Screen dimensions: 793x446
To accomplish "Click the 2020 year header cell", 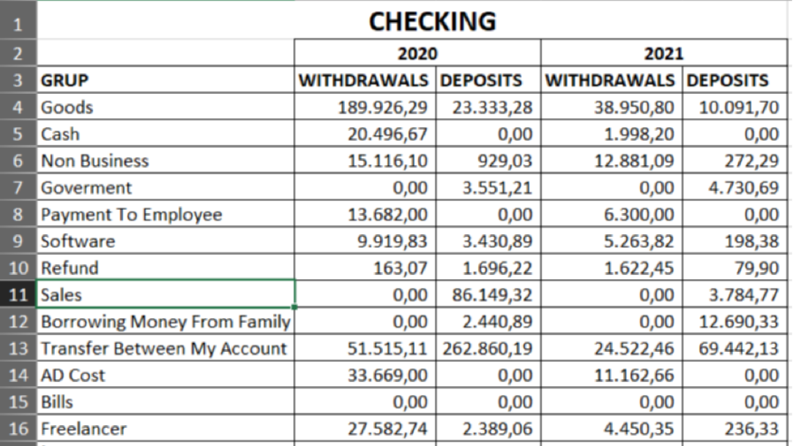I will click(417, 53).
